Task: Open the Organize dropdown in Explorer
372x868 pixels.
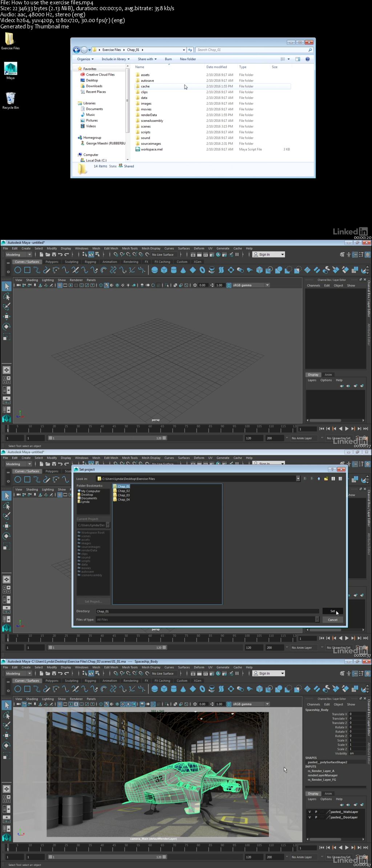Action: 85,59
